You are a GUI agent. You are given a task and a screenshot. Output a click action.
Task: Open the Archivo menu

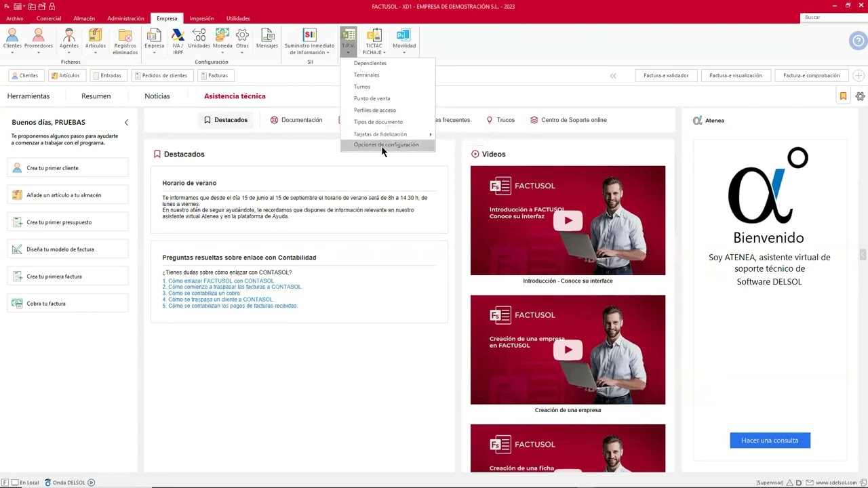pyautogui.click(x=14, y=18)
